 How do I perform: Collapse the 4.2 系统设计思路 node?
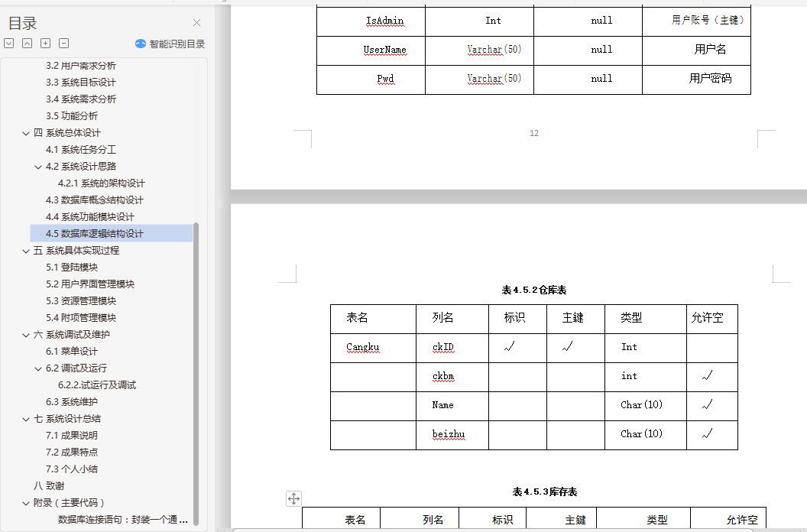coord(38,167)
